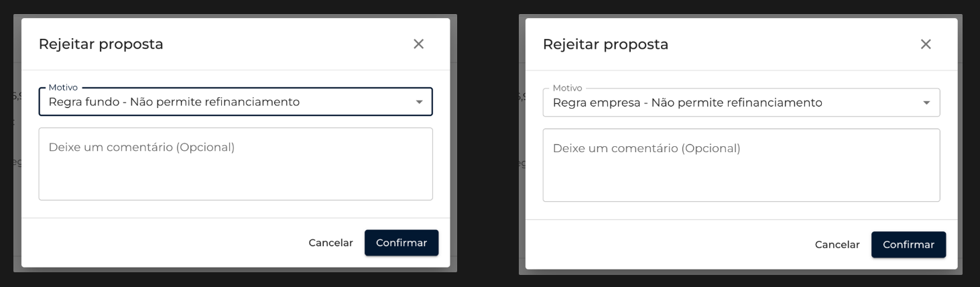The image size is (980, 287).
Task: Click the 'Deixe um comentário' placeholder under Regra empresa
Action: 646,148
